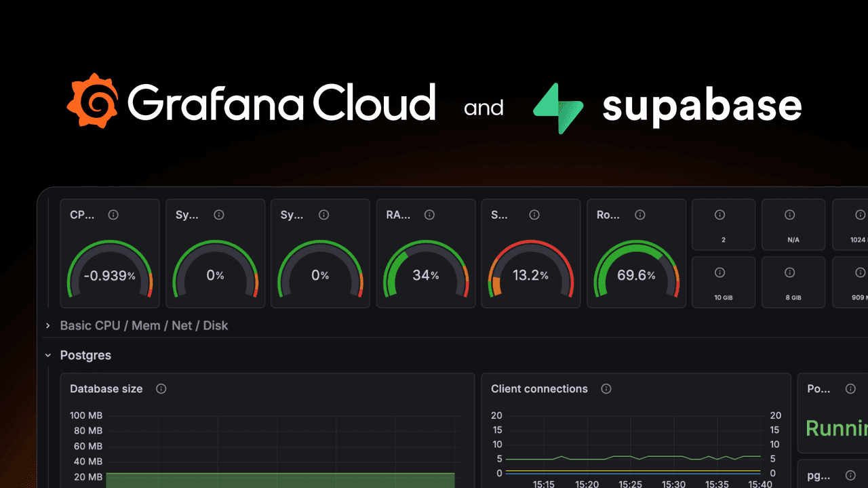
Task: Click the supabase wordmark
Action: [x=702, y=106]
